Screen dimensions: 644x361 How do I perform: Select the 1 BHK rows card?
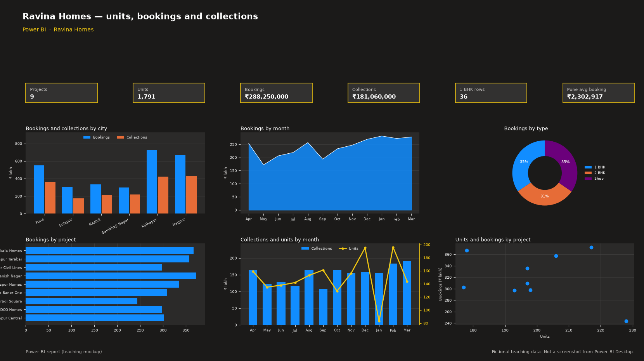click(491, 93)
